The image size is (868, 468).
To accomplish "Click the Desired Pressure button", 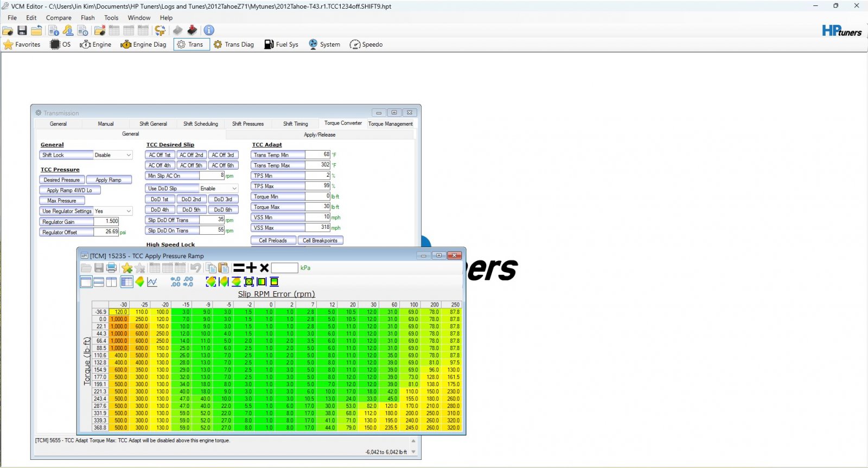I will (x=62, y=180).
